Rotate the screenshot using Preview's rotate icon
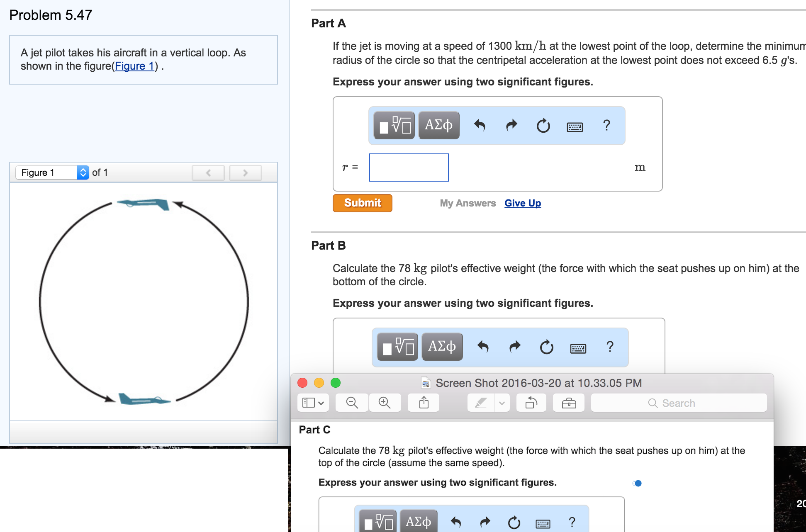806x532 pixels. tap(531, 402)
